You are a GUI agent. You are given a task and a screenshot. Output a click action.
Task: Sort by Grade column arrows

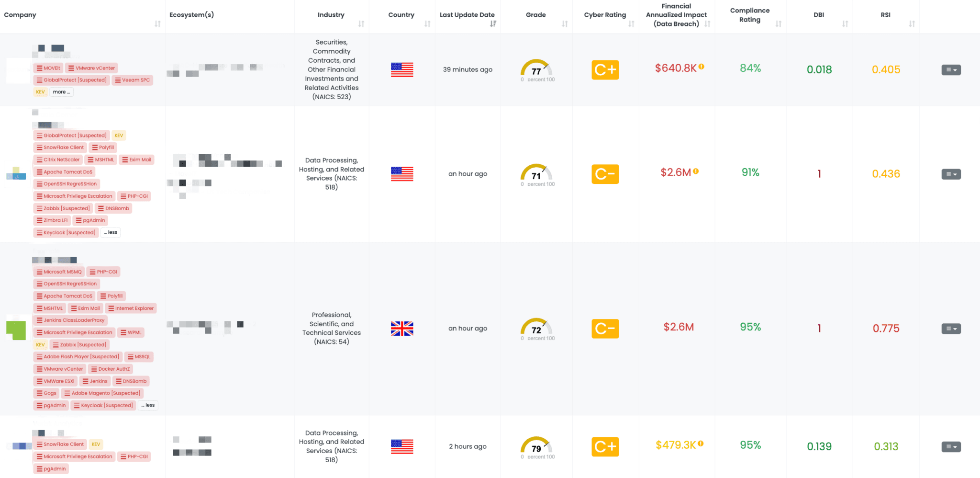pos(565,24)
